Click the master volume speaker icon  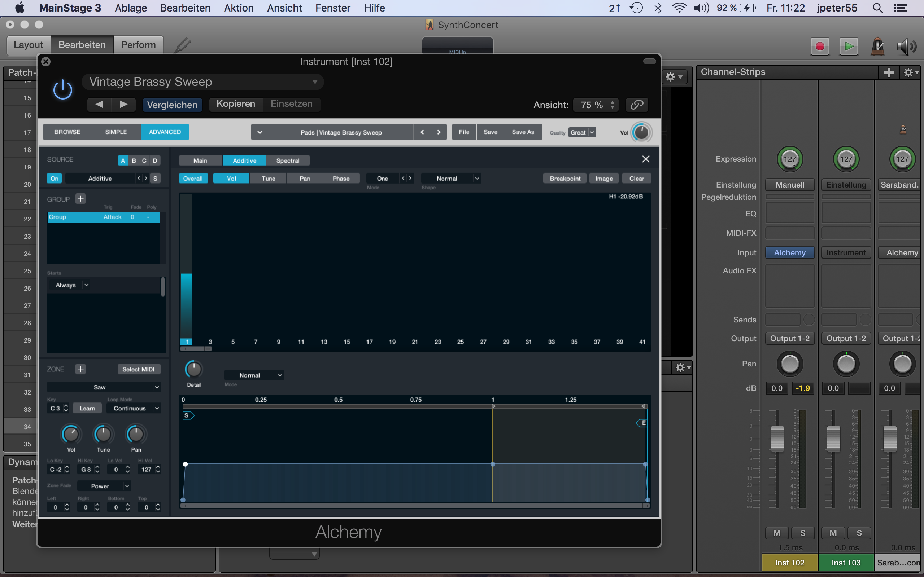(906, 46)
